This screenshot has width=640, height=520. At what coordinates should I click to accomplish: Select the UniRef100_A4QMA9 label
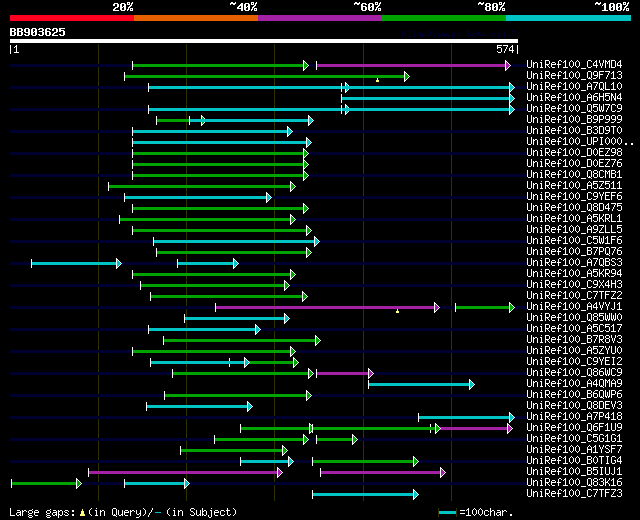574,384
